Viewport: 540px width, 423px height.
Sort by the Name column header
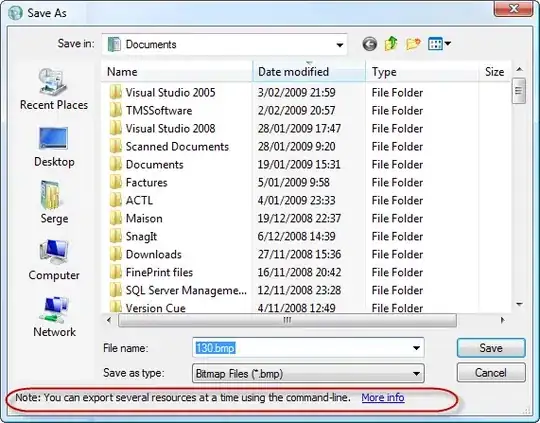pyautogui.click(x=177, y=72)
